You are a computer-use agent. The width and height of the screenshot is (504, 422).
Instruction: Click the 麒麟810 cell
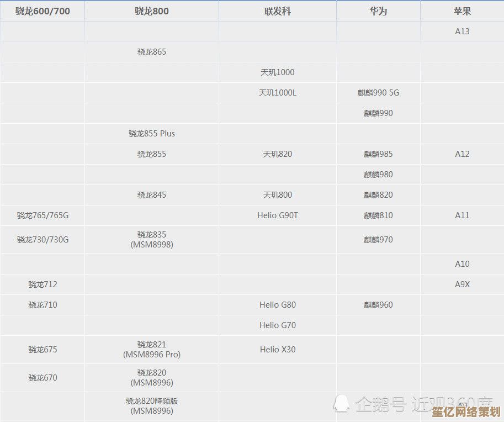[x=378, y=215]
